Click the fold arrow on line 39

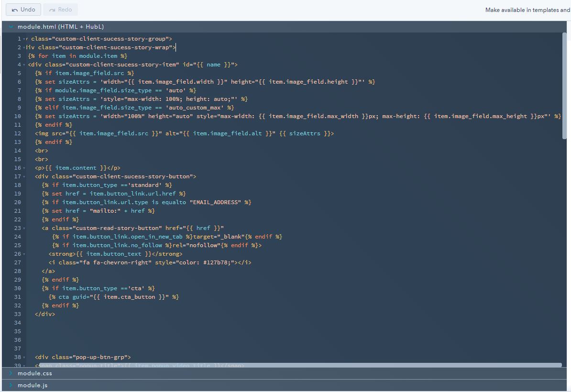coord(23,365)
